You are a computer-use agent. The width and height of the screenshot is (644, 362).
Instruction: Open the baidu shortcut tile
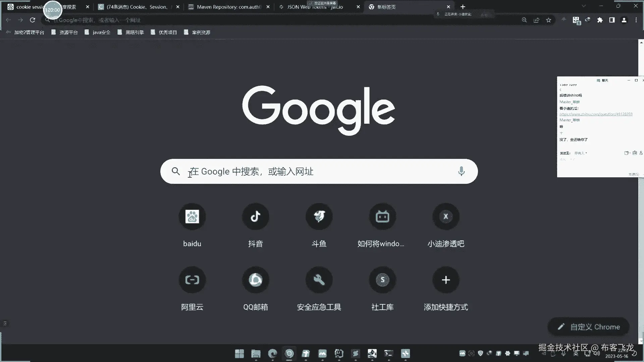tap(192, 217)
